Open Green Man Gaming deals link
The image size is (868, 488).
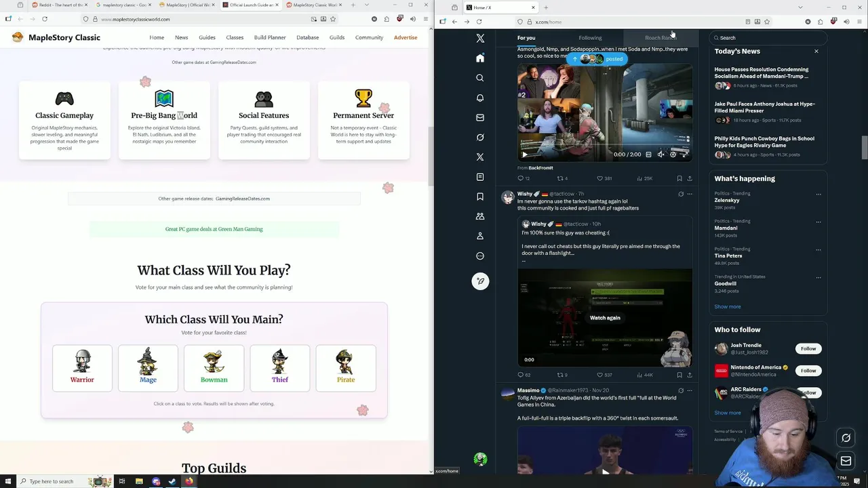tap(214, 229)
